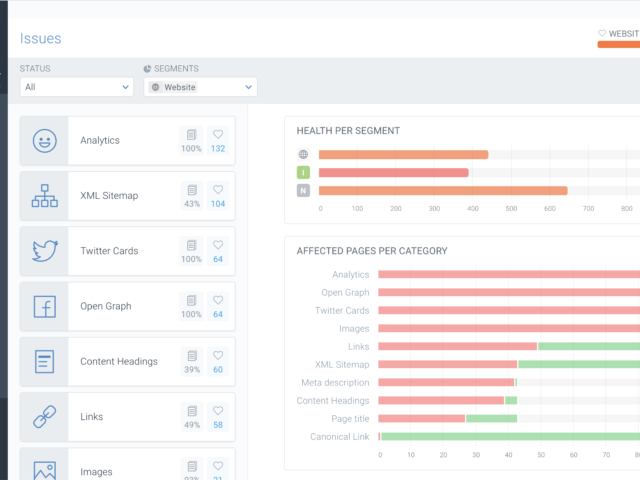This screenshot has height=480, width=640.
Task: Open the Open Graph issue category
Action: pos(106,307)
